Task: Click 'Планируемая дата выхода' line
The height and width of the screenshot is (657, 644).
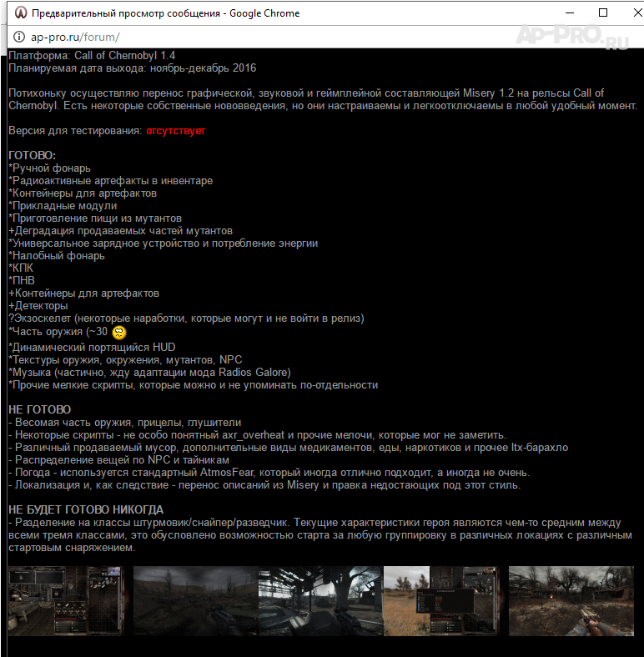Action: pos(132,68)
